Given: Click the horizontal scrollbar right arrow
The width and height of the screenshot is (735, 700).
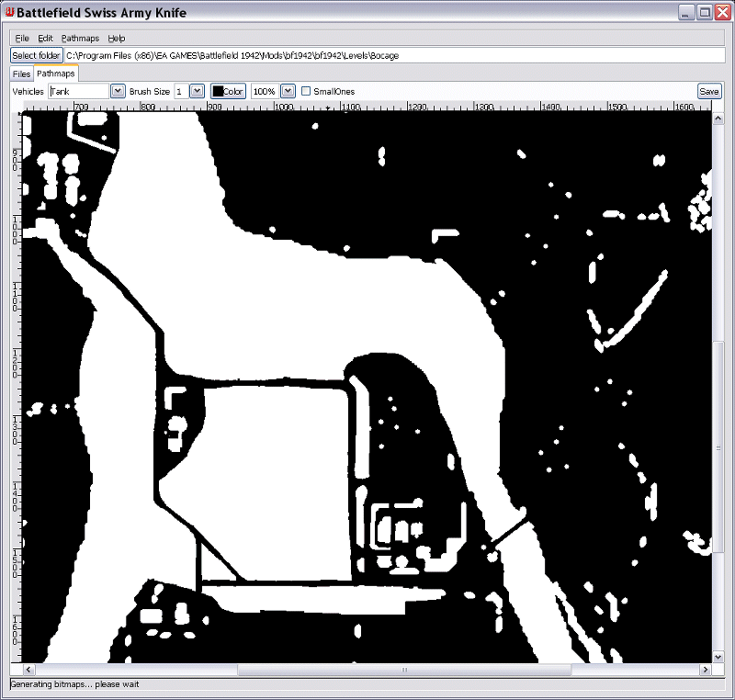Looking at the screenshot, I should click(x=706, y=670).
